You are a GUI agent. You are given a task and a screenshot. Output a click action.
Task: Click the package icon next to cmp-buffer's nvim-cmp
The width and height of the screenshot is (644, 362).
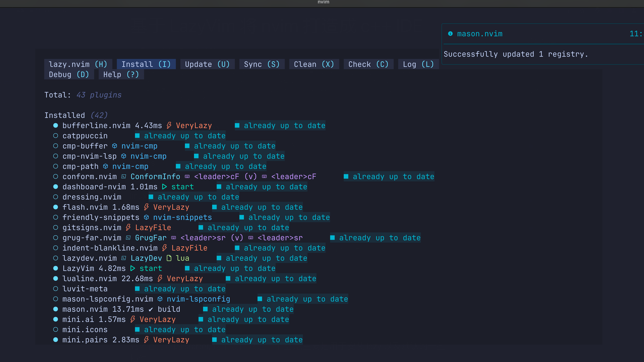click(x=115, y=146)
